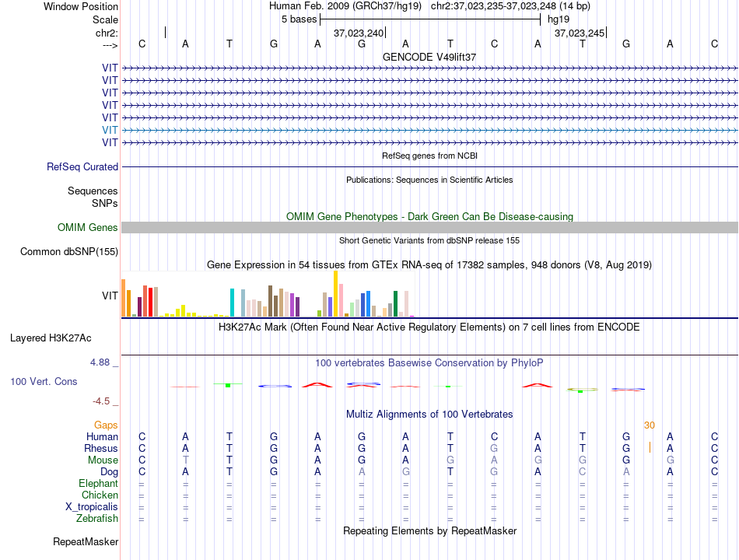Screen dimensions: 739x560
Task: Select the 100 Vert. Cons track label
Action: coord(44,381)
